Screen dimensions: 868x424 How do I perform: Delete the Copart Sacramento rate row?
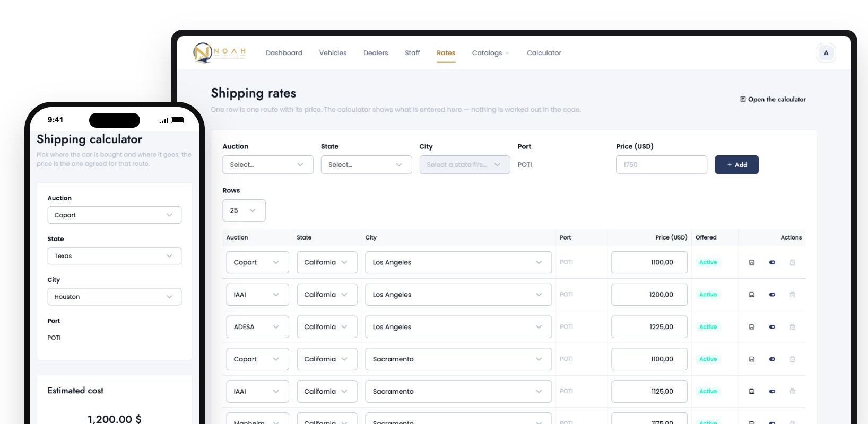793,359
